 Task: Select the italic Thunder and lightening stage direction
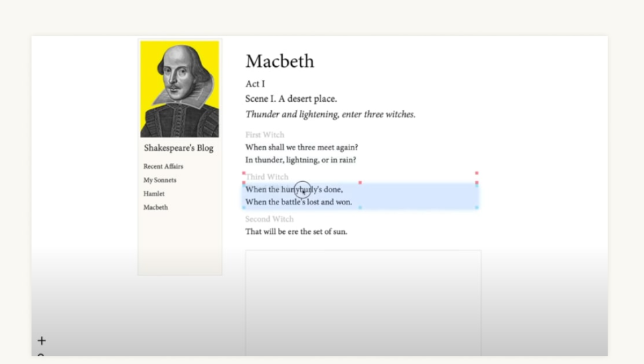330,115
